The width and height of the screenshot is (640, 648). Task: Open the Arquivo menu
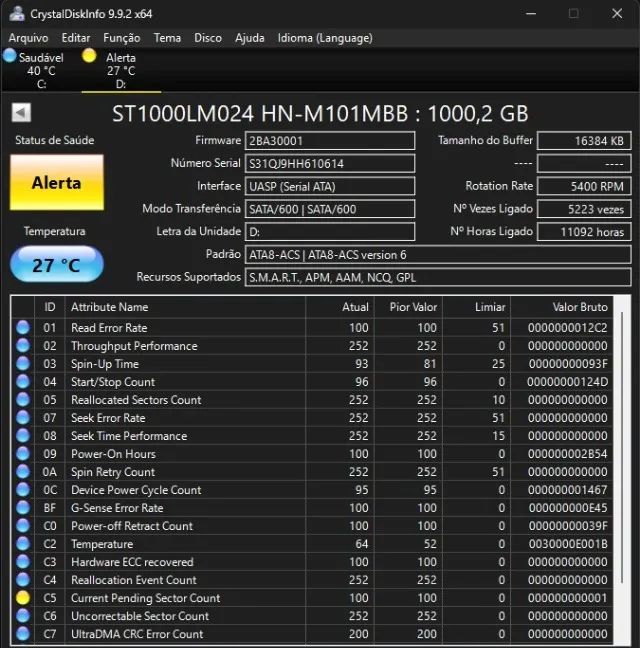coord(28,38)
